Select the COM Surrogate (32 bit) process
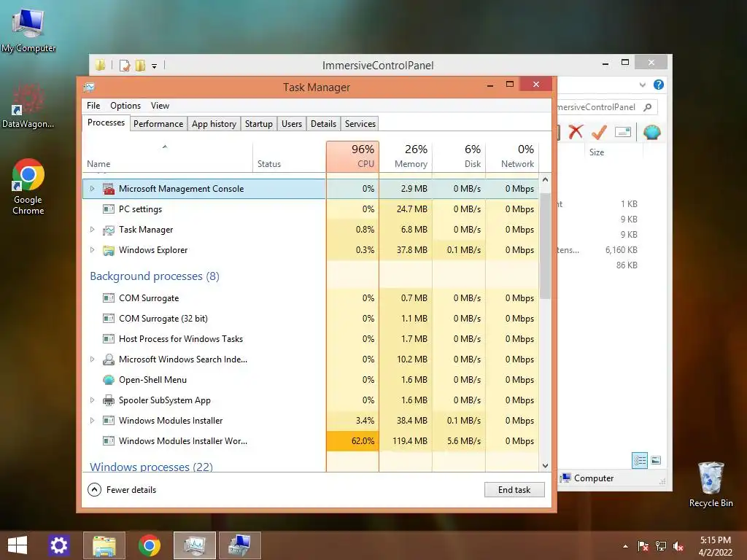 [311, 319]
